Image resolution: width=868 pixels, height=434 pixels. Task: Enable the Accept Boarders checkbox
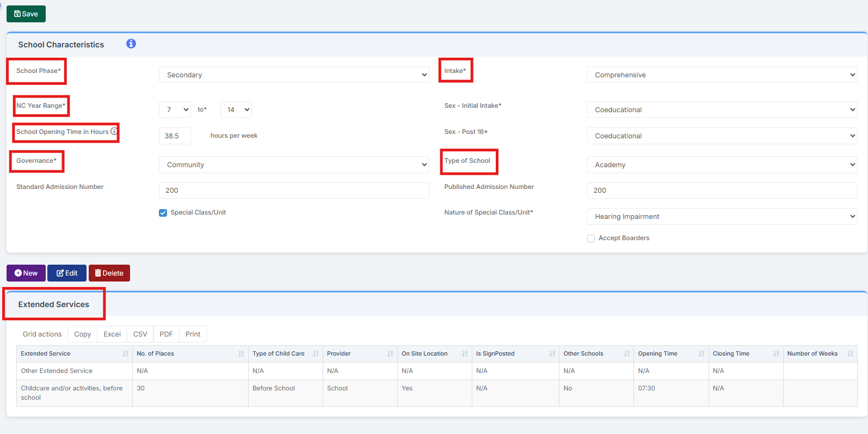591,239
